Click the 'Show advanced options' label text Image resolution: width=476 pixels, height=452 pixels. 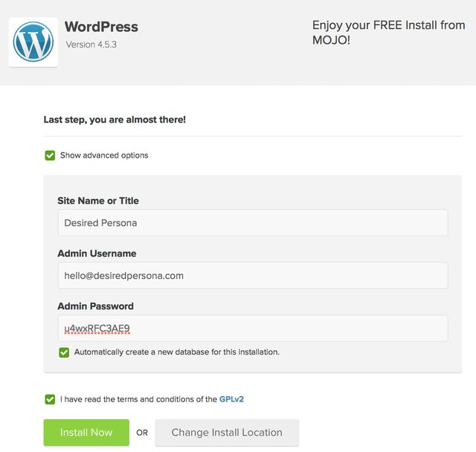[104, 155]
